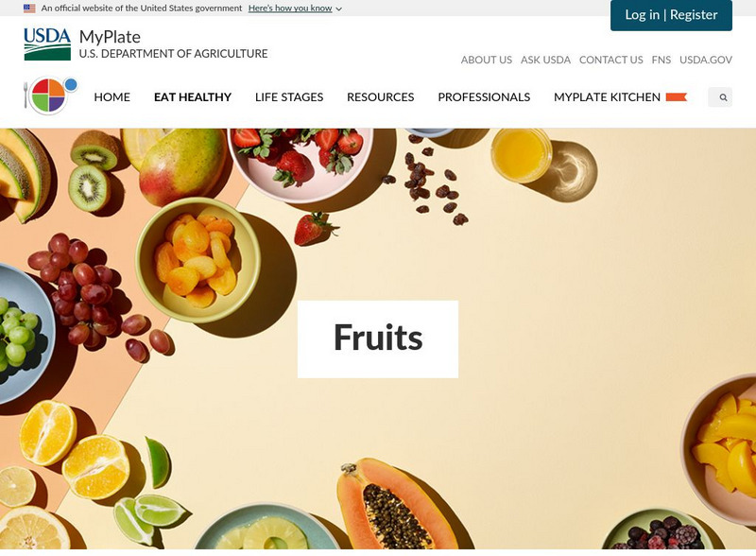This screenshot has width=756, height=556.
Task: Select MyPlate Kitchen in navigation
Action: pyautogui.click(x=607, y=97)
